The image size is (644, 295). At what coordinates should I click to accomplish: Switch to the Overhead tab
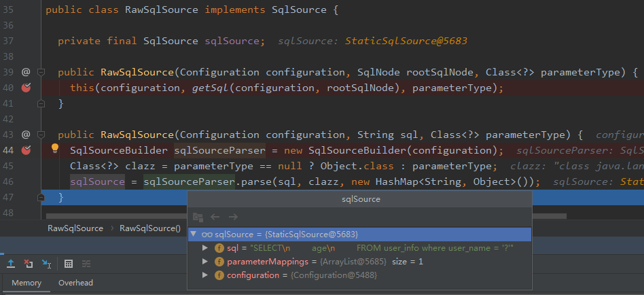point(75,283)
